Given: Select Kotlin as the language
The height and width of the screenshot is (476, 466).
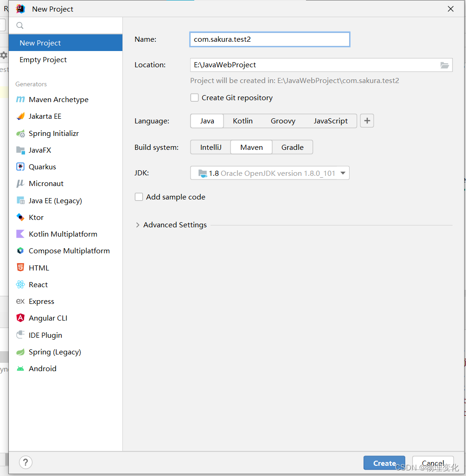Looking at the screenshot, I should [243, 121].
